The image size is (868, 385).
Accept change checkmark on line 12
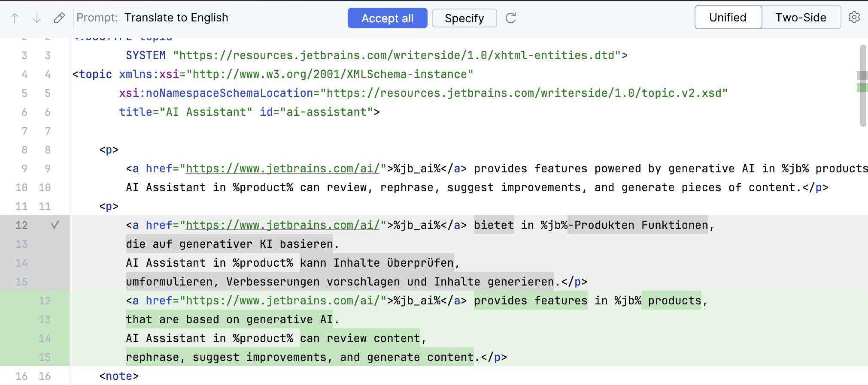click(55, 225)
